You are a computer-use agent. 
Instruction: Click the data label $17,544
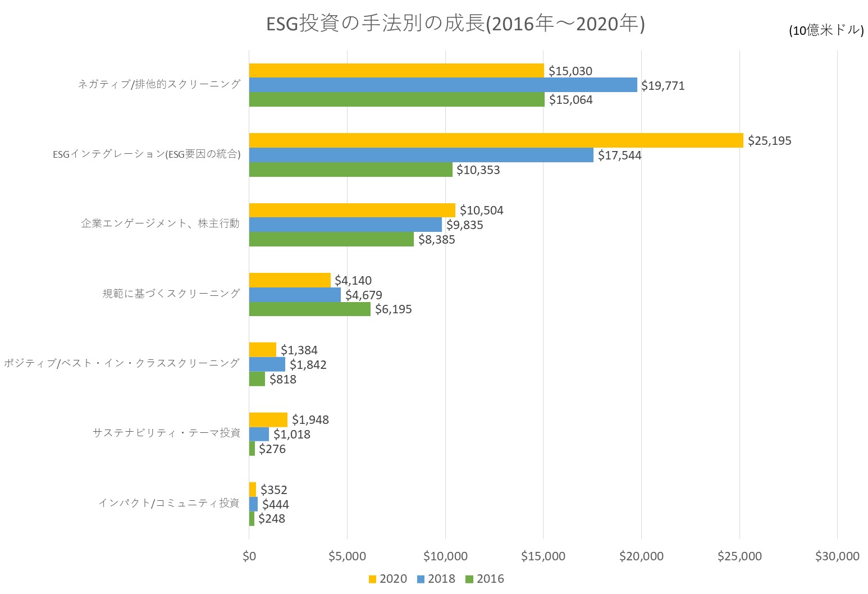click(x=620, y=155)
